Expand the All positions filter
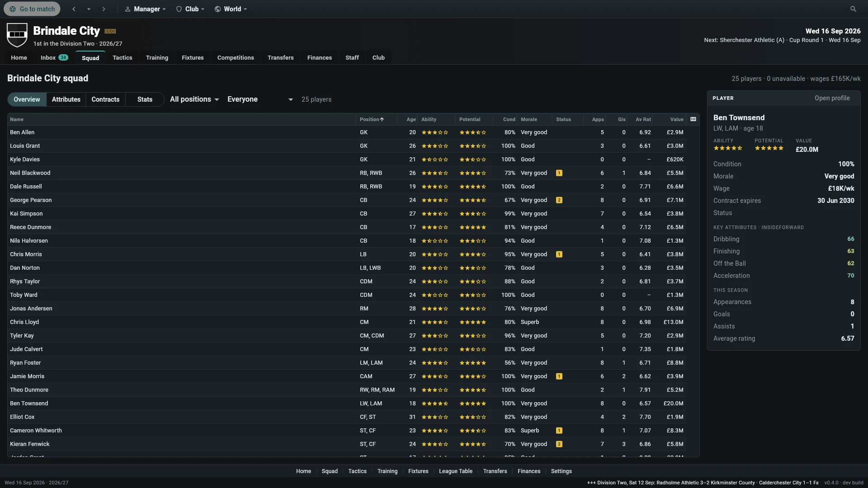 coord(194,99)
